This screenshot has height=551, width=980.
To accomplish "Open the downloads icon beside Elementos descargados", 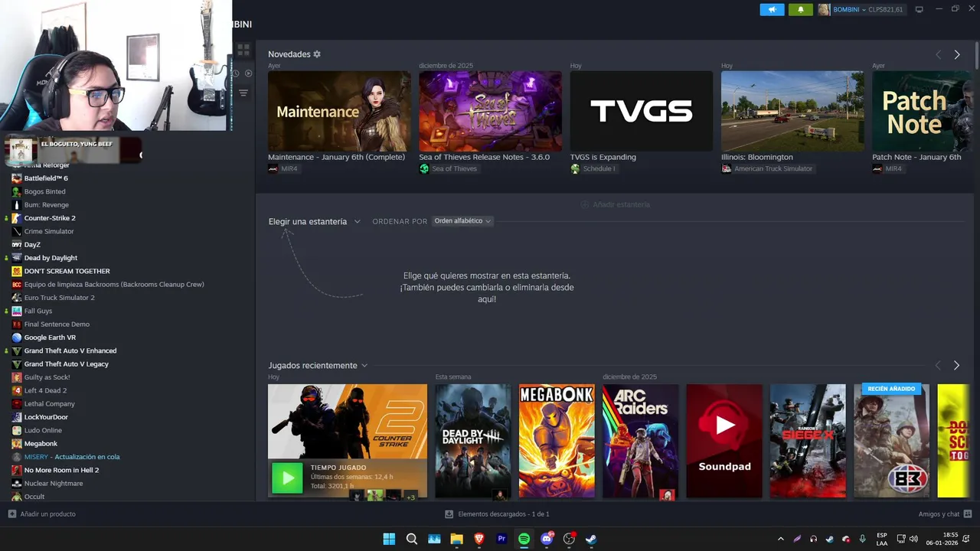I will point(449,514).
